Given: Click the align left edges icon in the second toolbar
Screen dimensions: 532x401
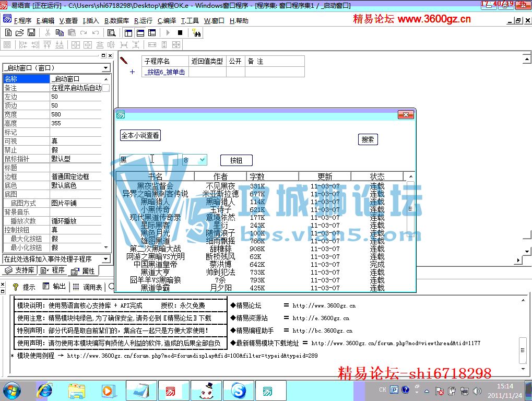Looking at the screenshot, I should tap(23, 45).
